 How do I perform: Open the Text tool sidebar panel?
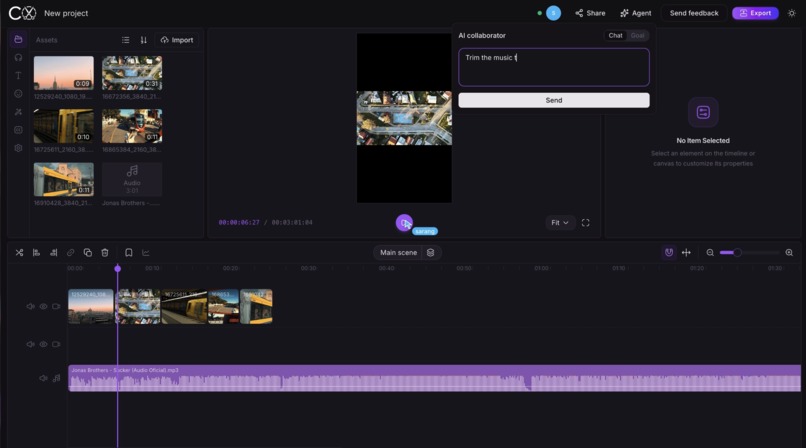tap(19, 76)
